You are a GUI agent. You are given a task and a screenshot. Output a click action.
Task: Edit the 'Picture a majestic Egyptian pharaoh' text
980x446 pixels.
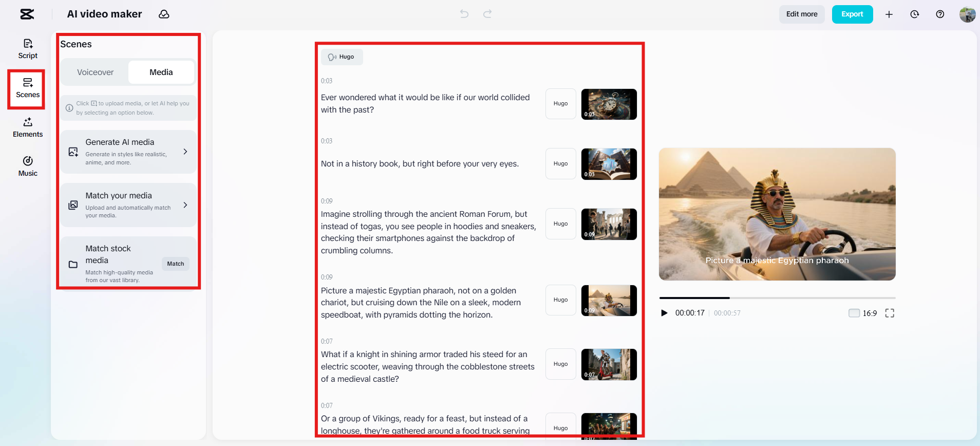(421, 303)
